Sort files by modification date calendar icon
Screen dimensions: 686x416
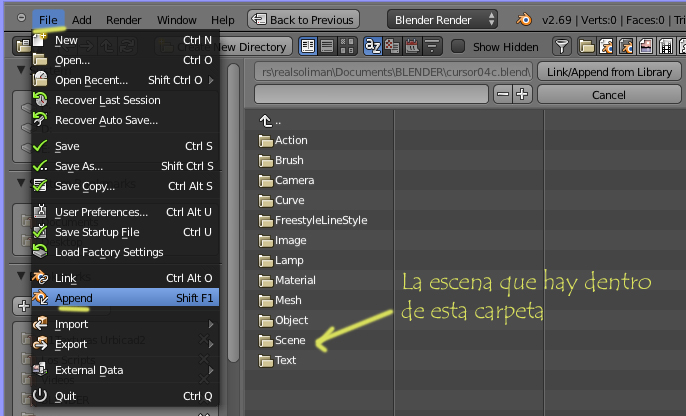[412, 46]
